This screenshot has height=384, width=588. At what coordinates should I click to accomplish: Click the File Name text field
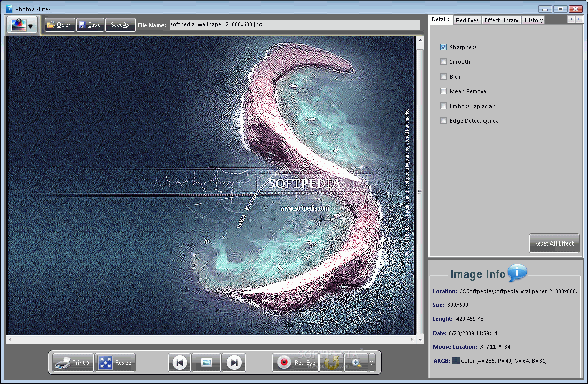click(x=295, y=25)
